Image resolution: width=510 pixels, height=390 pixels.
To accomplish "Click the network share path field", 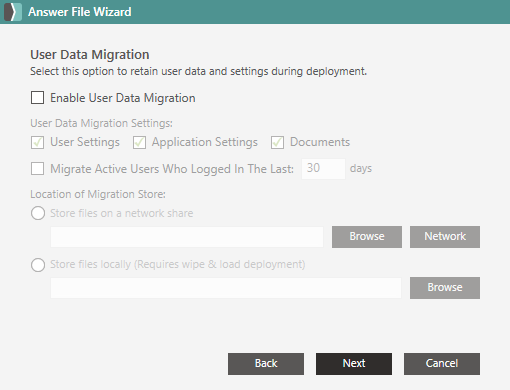I will click(187, 237).
